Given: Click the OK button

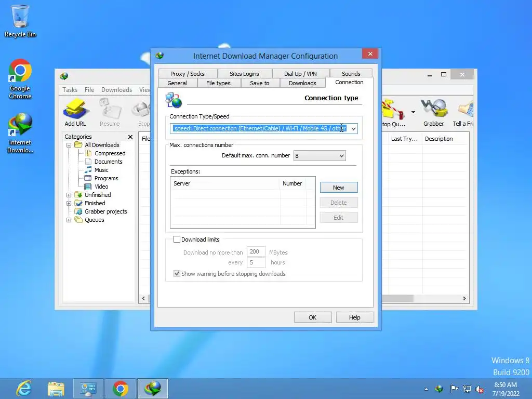Looking at the screenshot, I should pyautogui.click(x=312, y=317).
